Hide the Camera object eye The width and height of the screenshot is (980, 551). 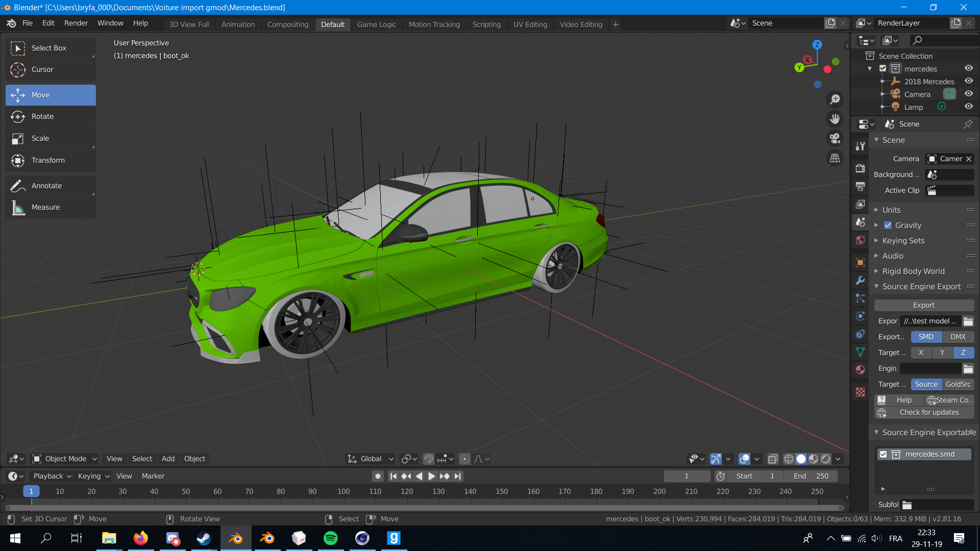(x=969, y=94)
